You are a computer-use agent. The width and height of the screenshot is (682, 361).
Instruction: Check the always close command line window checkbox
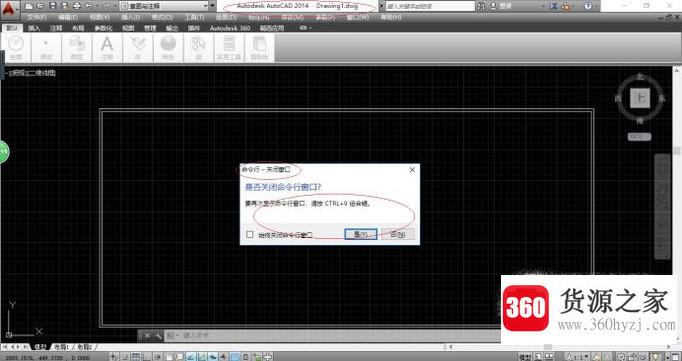pyautogui.click(x=250, y=234)
